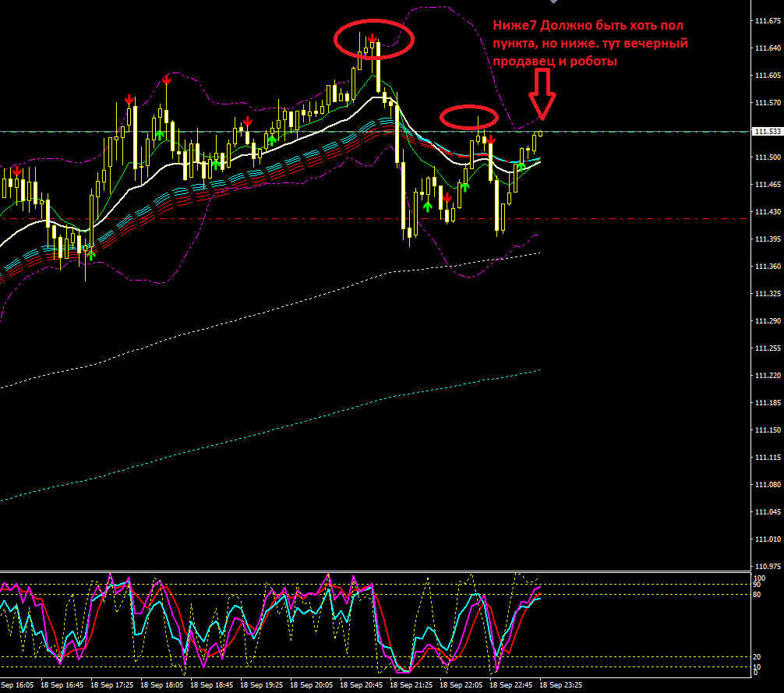Image resolution: width=784 pixels, height=693 pixels.
Task: Click the 111.675 price scale label
Action: [768, 21]
